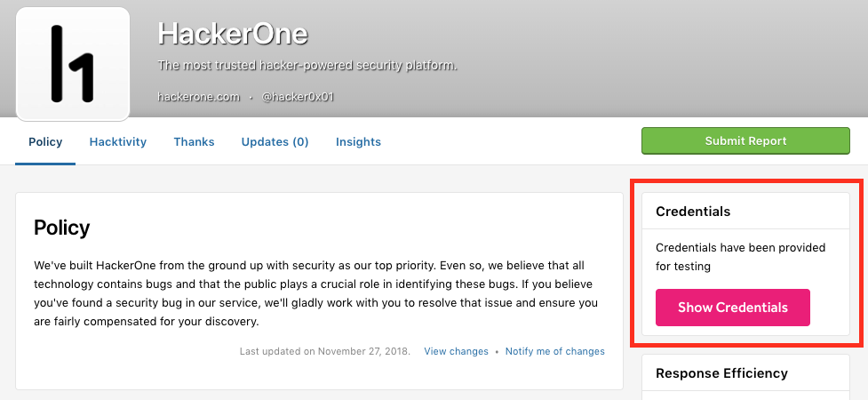Click Notify me of changes link
Viewport: 868px width, 400px height.
point(554,351)
